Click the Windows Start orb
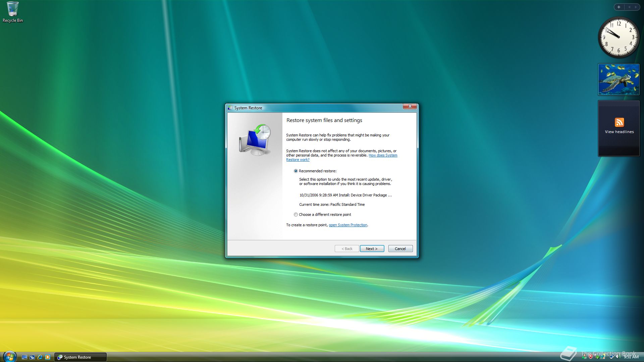The width and height of the screenshot is (644, 362). (x=10, y=356)
